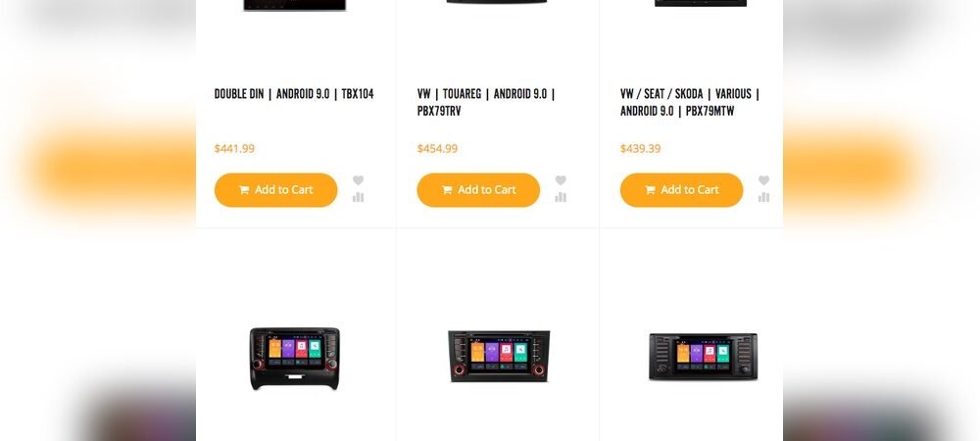Open the DOUBLE DIN | ANDROID 9.0 | TBX104 product title
Viewport: 980px width, 441px height.
click(x=294, y=94)
